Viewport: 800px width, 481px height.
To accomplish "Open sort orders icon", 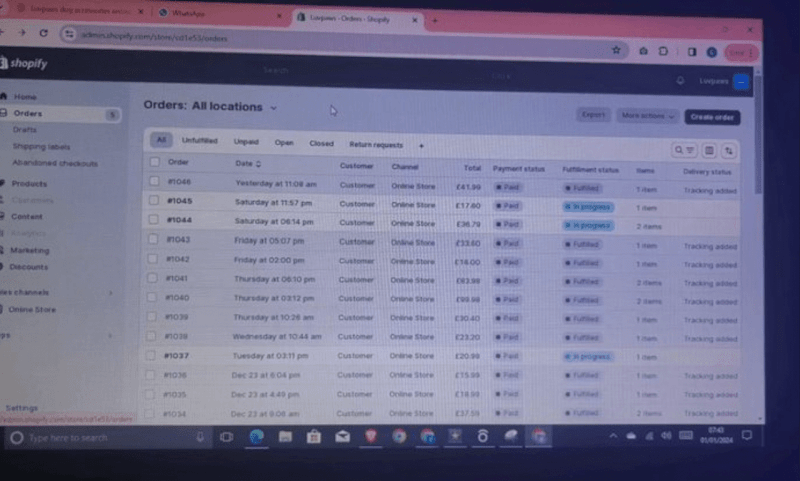I will [x=729, y=151].
